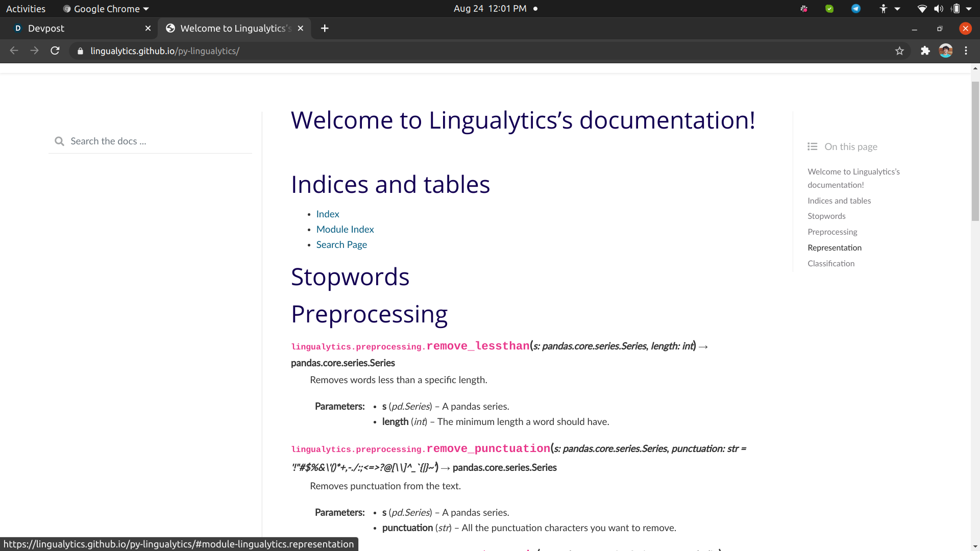Viewport: 980px width, 551px height.
Task: Click the user profile avatar
Action: (945, 51)
